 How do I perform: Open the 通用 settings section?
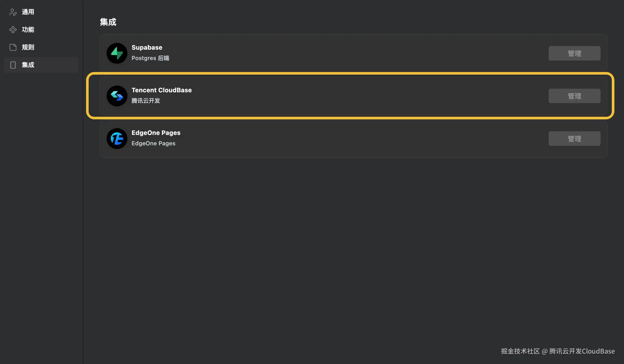coord(28,12)
